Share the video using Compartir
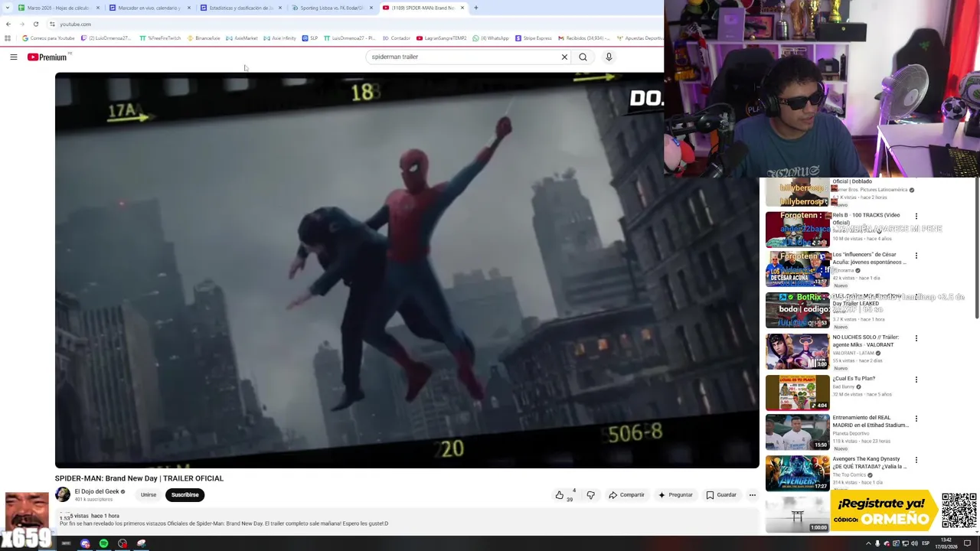Viewport: 980px width, 551px height. (626, 495)
